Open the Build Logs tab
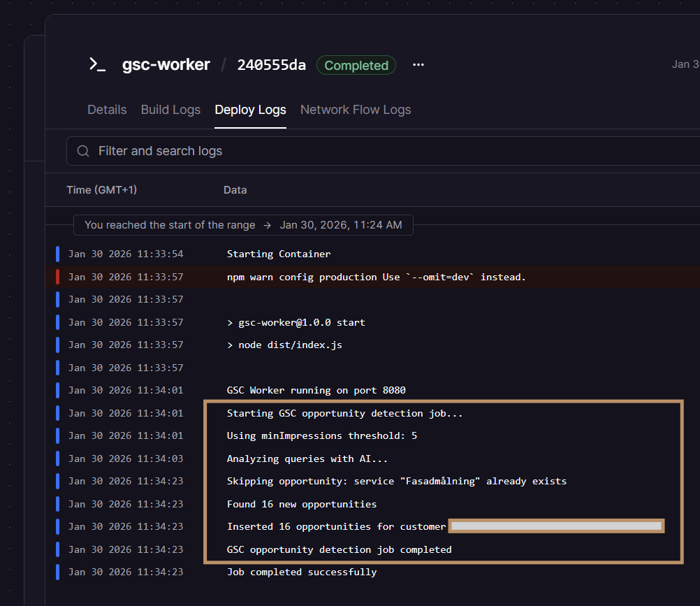The width and height of the screenshot is (700, 606). tap(170, 110)
